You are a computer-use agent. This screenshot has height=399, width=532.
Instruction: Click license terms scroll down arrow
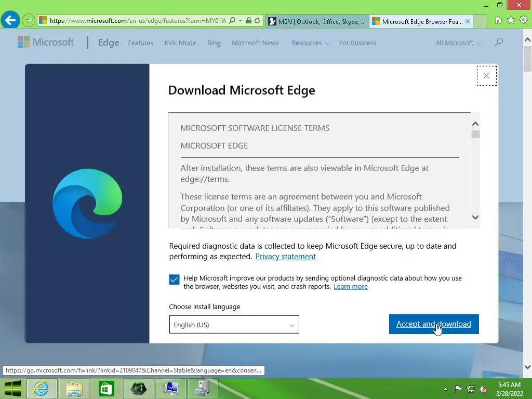475,217
